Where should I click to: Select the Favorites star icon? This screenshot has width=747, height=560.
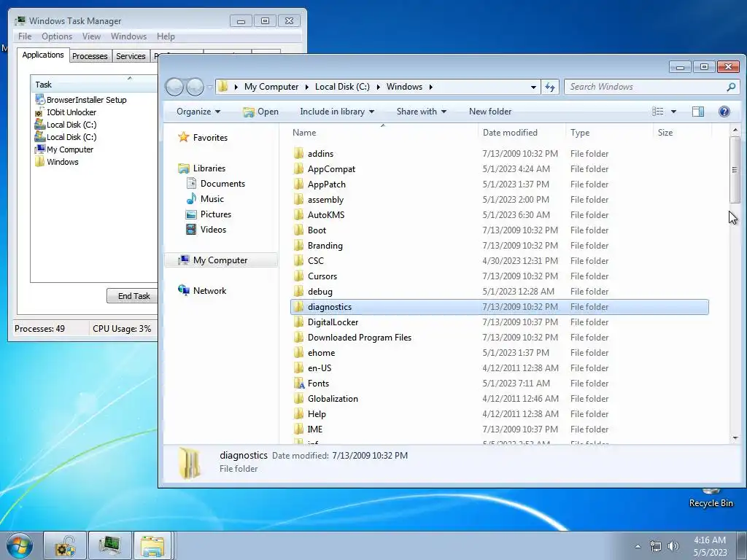pyautogui.click(x=183, y=137)
